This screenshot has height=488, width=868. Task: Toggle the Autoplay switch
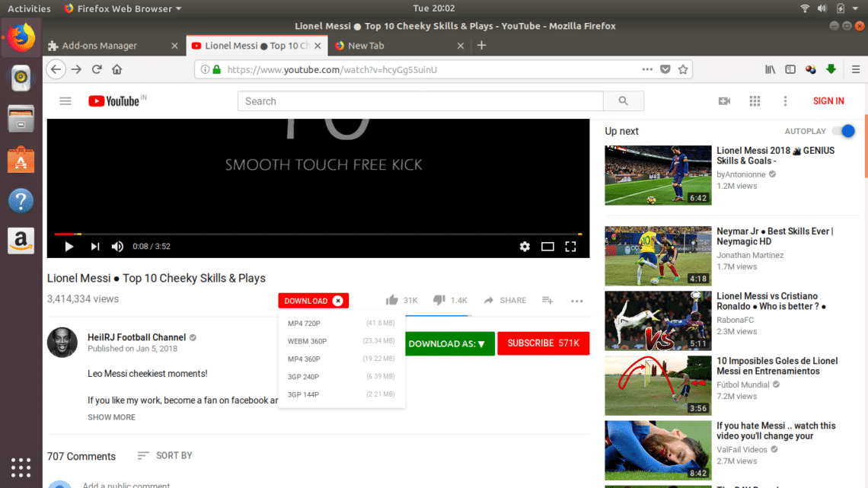pos(844,131)
